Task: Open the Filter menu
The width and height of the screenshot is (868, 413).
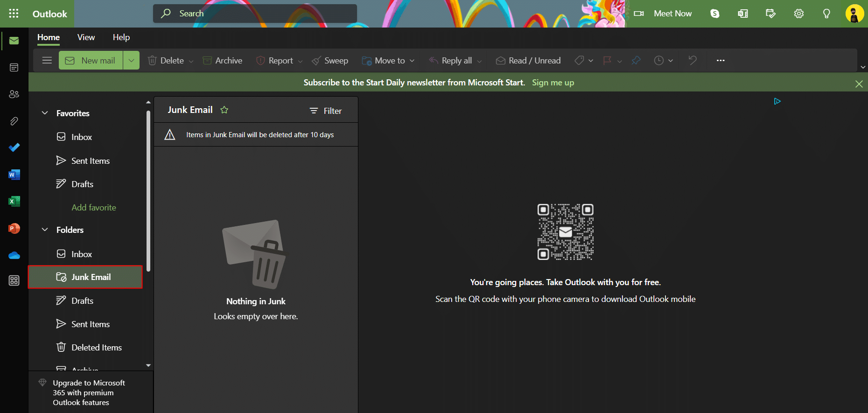Action: [326, 111]
